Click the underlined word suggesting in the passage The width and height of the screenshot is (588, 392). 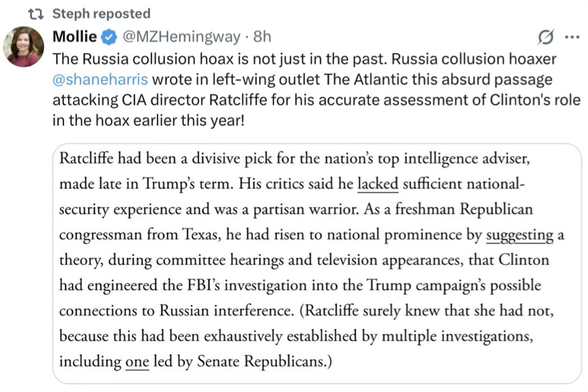(x=520, y=236)
